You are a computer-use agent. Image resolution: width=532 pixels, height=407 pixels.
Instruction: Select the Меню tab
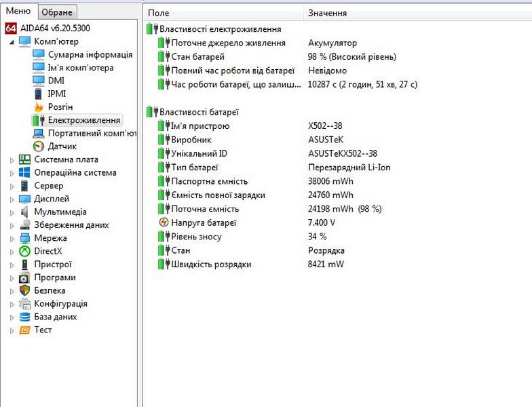(18, 12)
